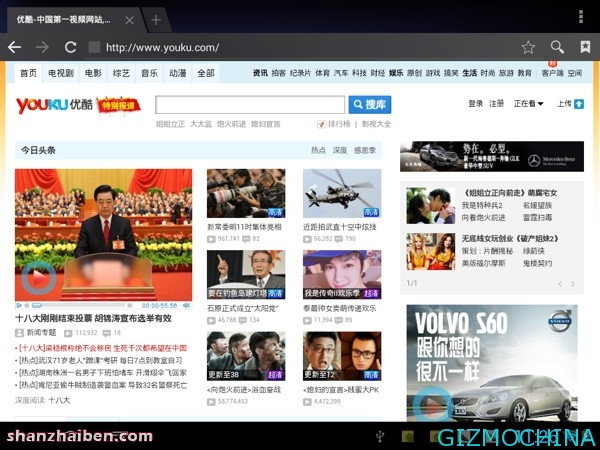Reload the Youku page

tap(70, 47)
